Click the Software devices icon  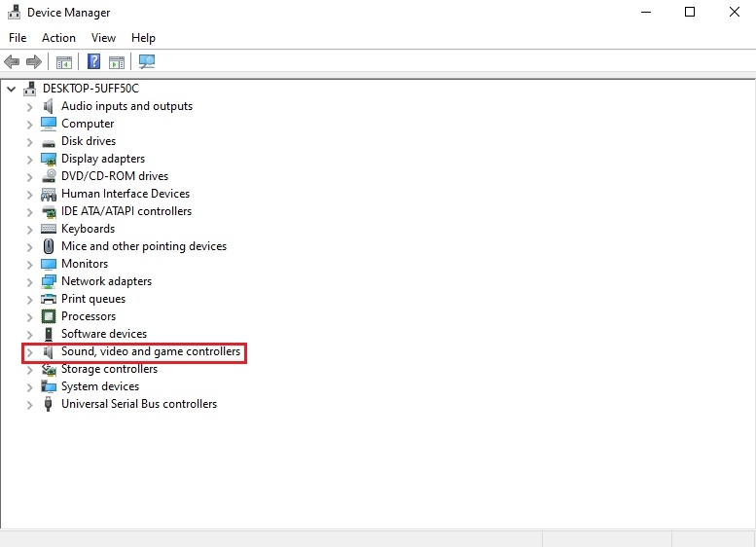tap(49, 334)
